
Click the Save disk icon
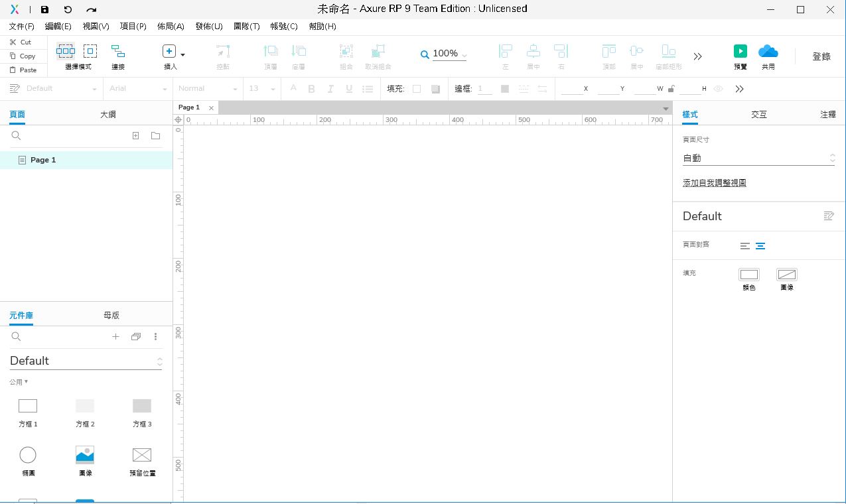click(x=44, y=9)
